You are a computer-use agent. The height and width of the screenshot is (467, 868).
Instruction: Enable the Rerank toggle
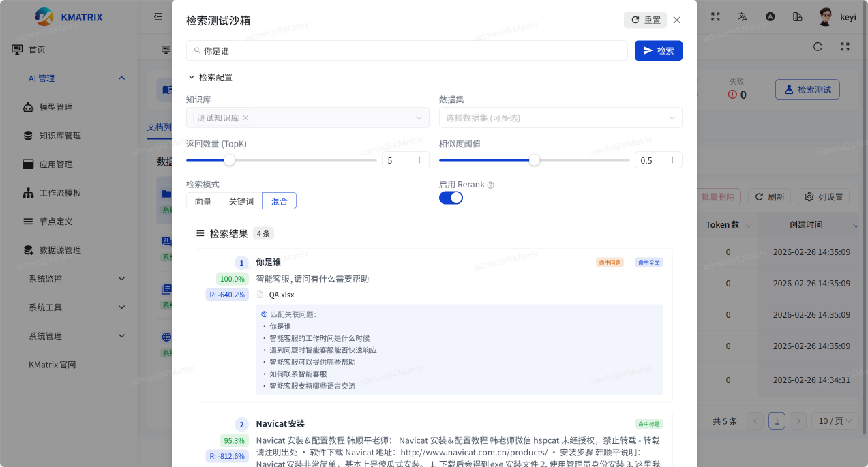[x=451, y=196]
